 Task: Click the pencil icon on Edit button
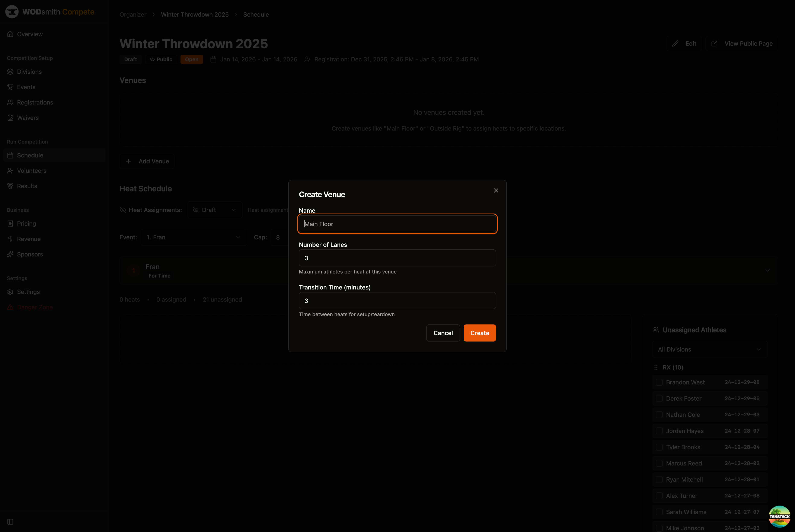(x=675, y=44)
